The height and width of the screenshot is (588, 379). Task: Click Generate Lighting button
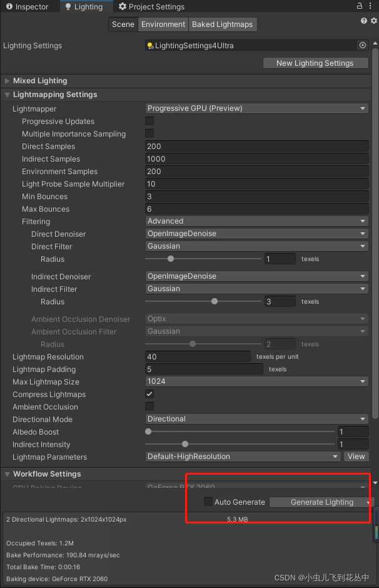click(318, 502)
